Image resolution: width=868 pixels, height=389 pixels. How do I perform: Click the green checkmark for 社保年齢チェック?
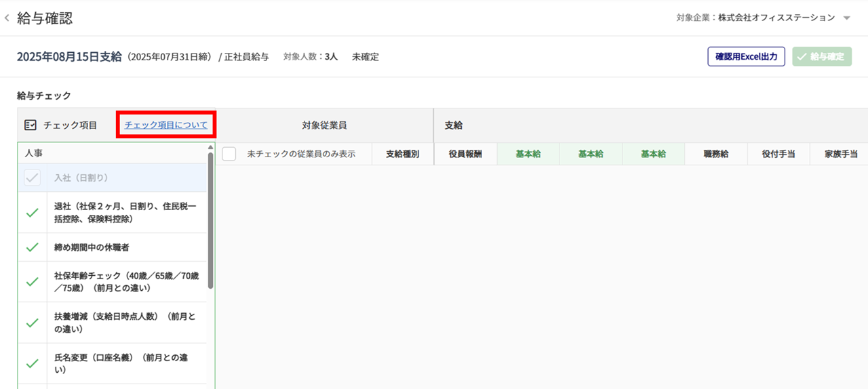(x=32, y=282)
